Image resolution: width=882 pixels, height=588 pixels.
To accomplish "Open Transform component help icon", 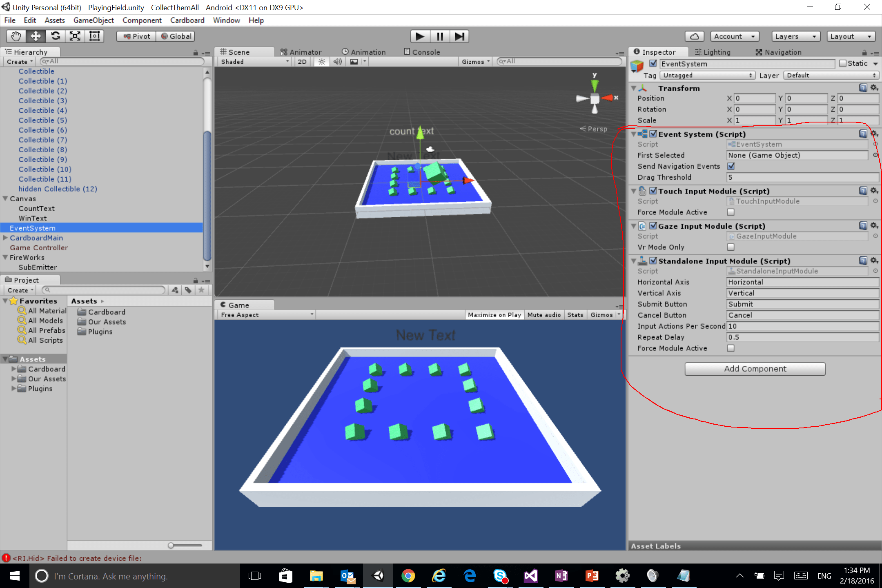I will pos(863,88).
